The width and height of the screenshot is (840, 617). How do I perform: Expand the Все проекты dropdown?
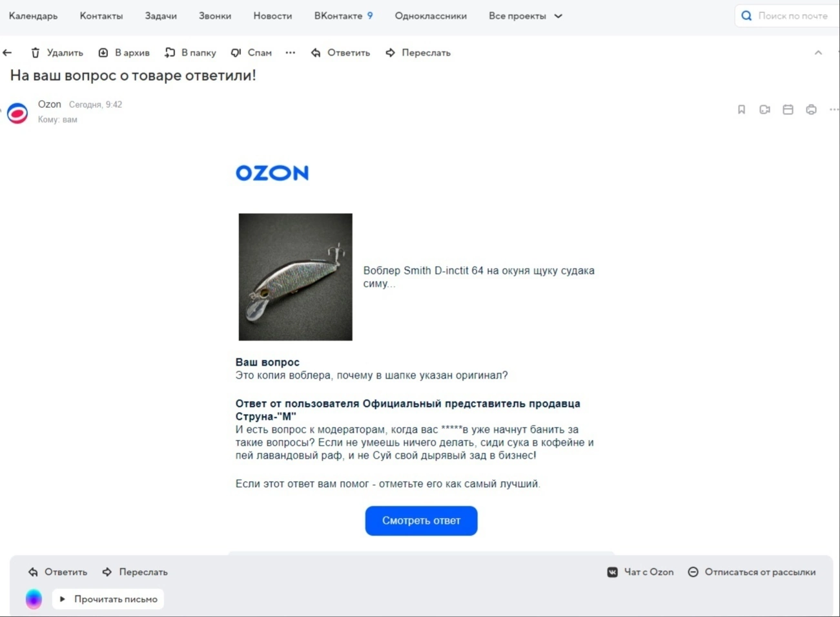(526, 16)
